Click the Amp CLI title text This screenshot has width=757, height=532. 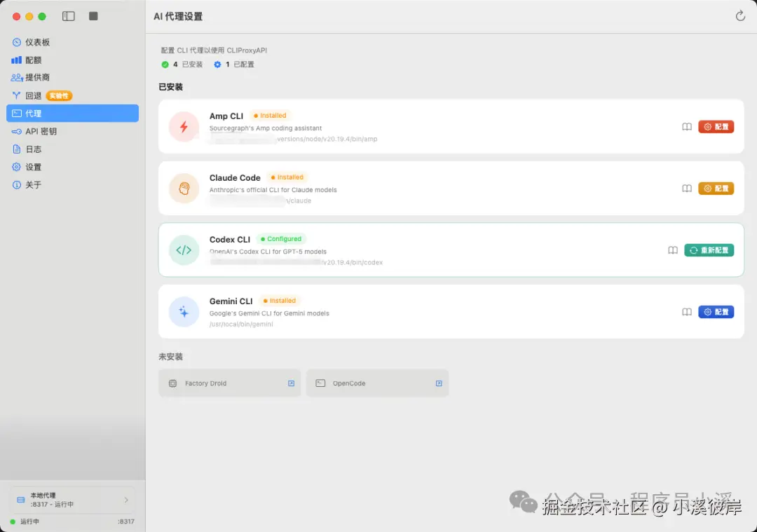coord(226,116)
